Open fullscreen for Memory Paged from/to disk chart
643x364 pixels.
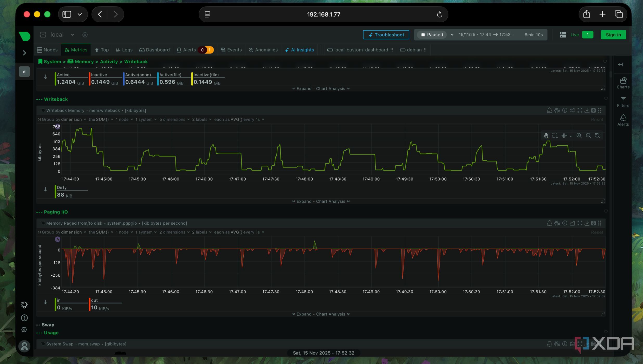(580, 223)
